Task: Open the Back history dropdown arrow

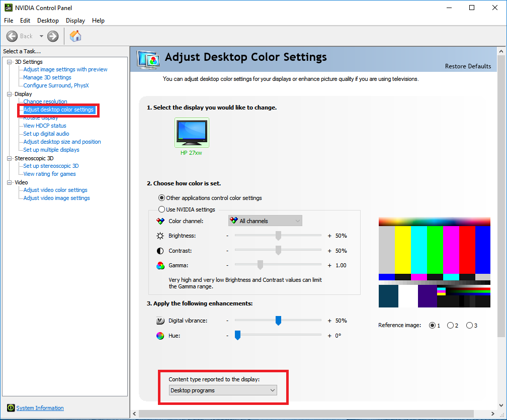Action: point(41,36)
